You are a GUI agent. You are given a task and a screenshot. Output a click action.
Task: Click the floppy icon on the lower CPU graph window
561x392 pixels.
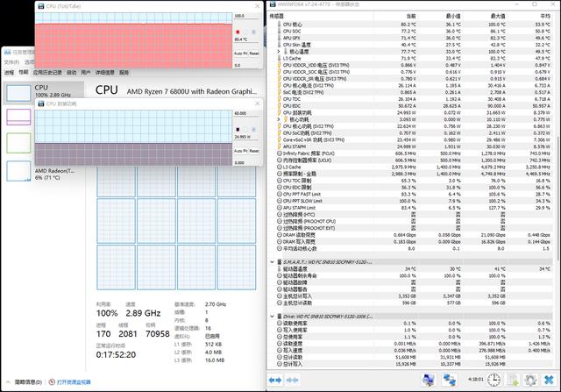[41, 103]
